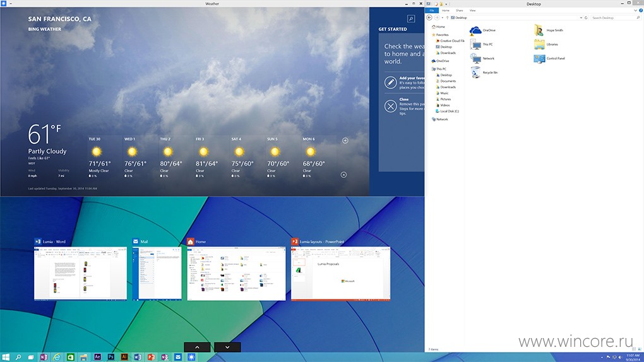Viewport: 644px width, 362px height.
Task: Launch Illustrator from the taskbar
Action: coord(124,357)
